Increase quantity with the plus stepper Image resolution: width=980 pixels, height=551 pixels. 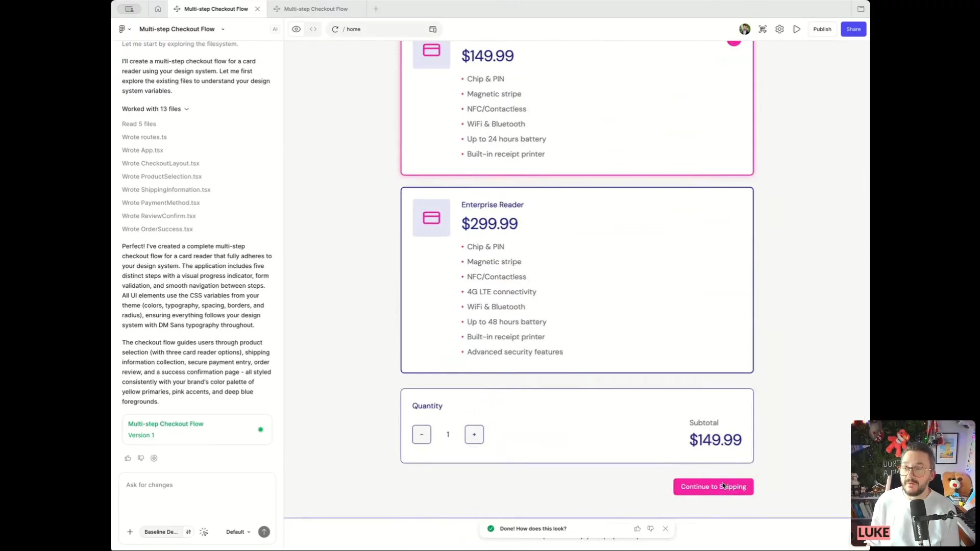click(x=474, y=435)
